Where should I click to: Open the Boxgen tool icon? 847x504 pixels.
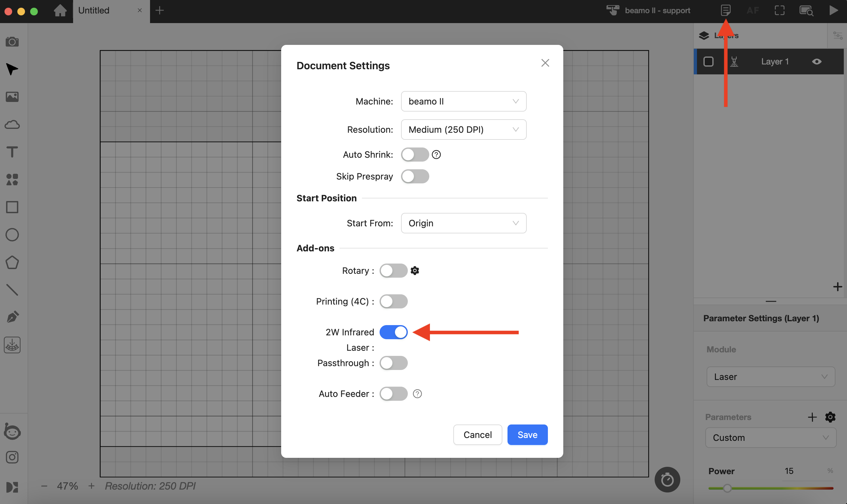point(12,345)
